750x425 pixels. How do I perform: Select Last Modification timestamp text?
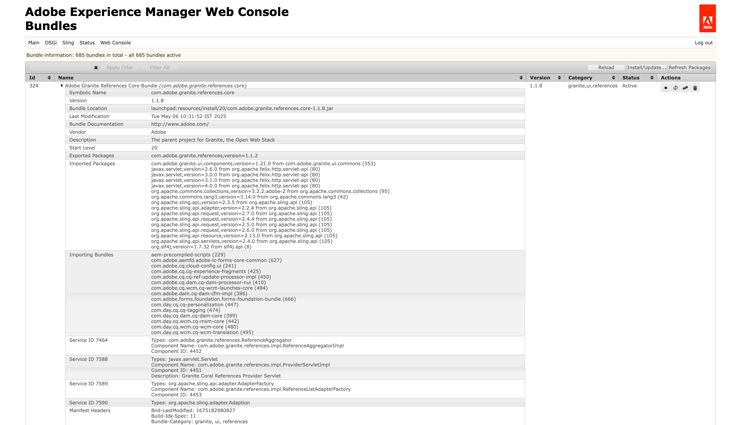pyautogui.click(x=188, y=116)
